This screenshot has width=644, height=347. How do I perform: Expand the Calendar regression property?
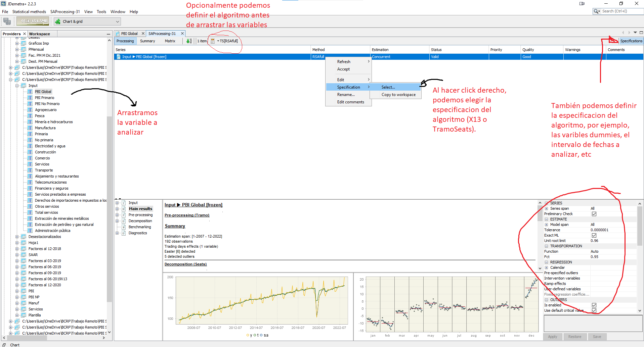tap(546, 267)
